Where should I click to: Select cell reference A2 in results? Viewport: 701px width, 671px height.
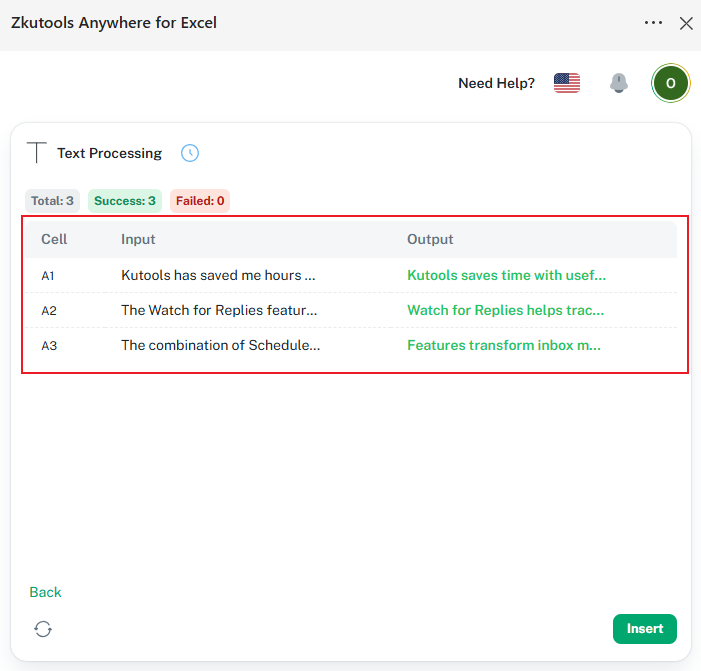(49, 311)
